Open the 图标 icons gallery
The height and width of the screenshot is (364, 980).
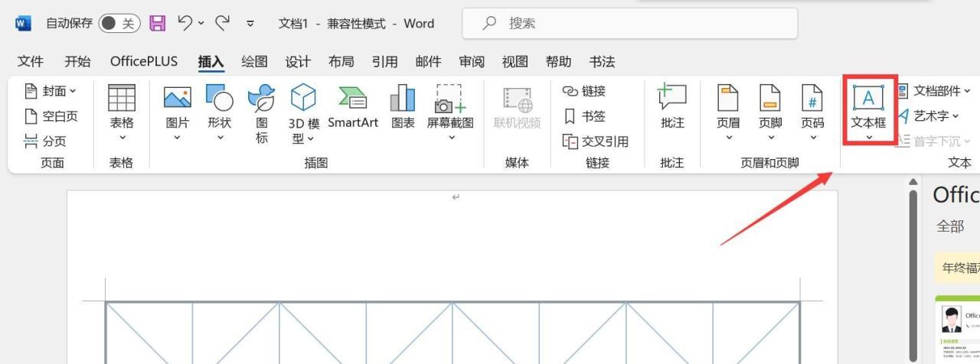click(261, 113)
